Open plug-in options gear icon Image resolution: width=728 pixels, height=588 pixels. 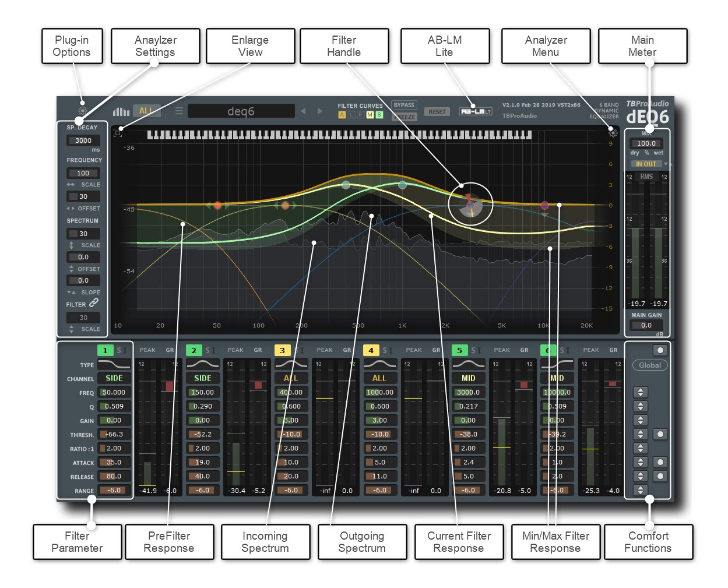click(x=82, y=111)
